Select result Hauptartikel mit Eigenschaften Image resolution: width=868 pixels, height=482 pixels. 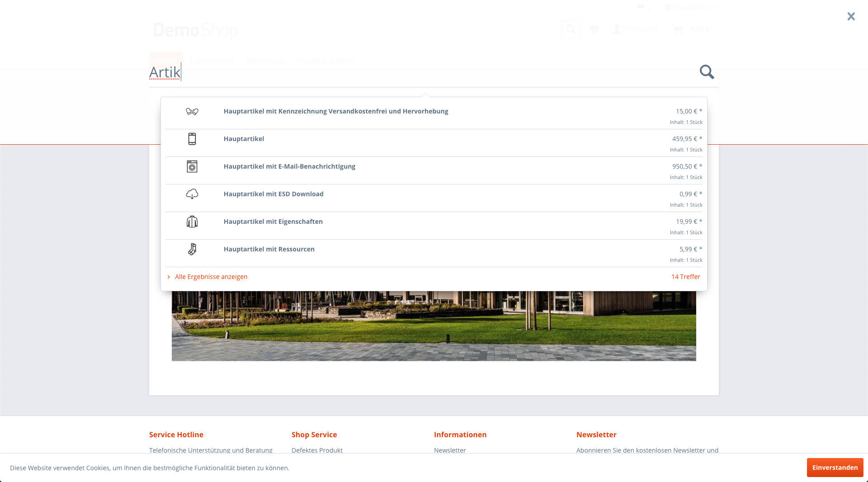(x=273, y=222)
